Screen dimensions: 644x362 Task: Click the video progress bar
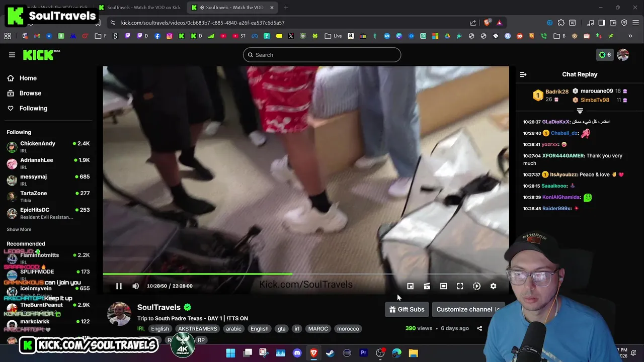[x=305, y=274]
